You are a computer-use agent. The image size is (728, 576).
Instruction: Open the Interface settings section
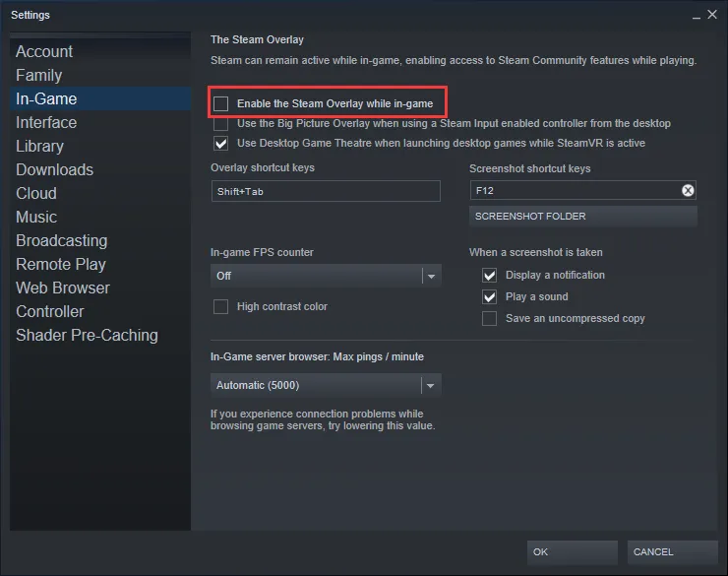tap(99, 123)
